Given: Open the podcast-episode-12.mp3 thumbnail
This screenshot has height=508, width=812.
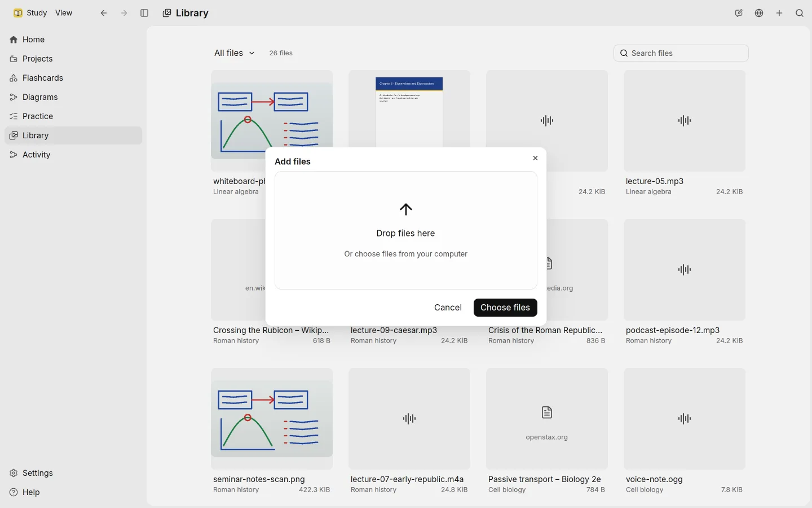Looking at the screenshot, I should 685,270.
